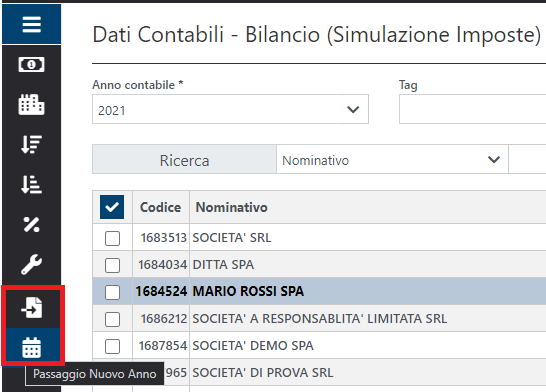
Task: Click the banknote money icon in sidebar
Action: point(31,65)
